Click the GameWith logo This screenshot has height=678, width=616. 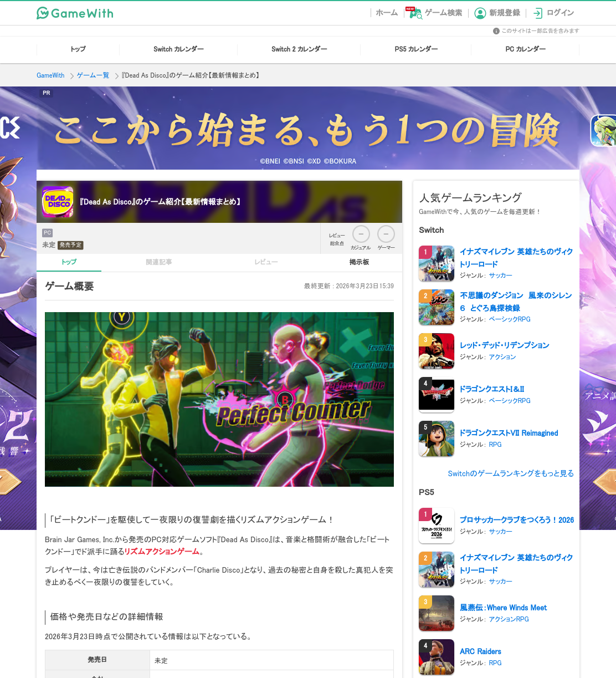pos(75,13)
